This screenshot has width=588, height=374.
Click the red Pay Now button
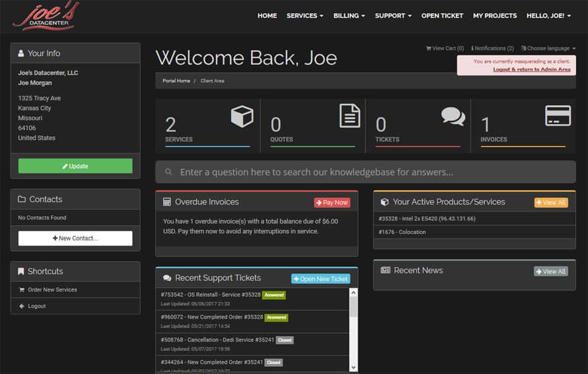point(332,203)
